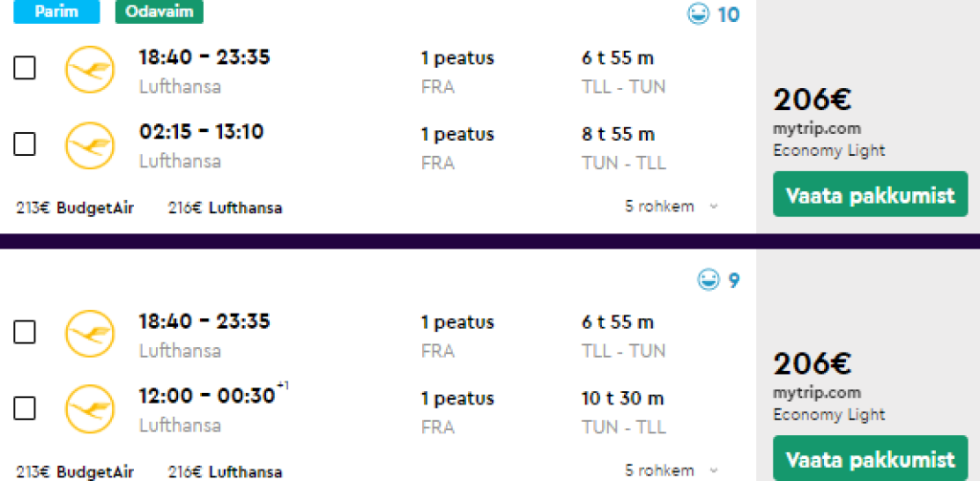Click smiley rating icon showing score 9
980x481 pixels.
coord(708,279)
